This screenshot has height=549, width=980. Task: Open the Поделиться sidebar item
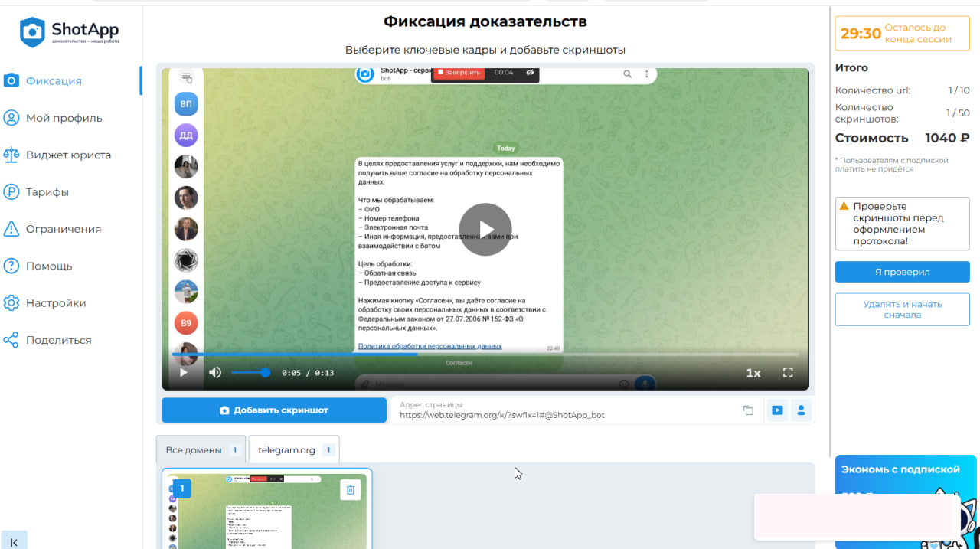coord(58,340)
